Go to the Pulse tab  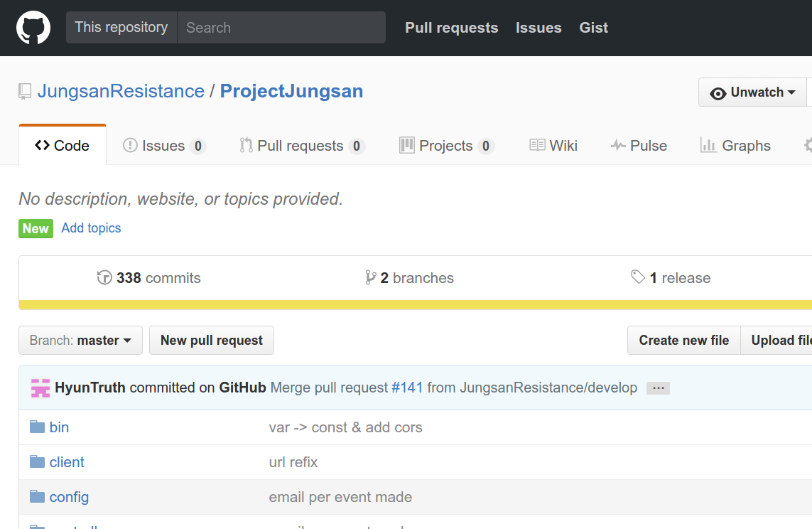(x=639, y=146)
